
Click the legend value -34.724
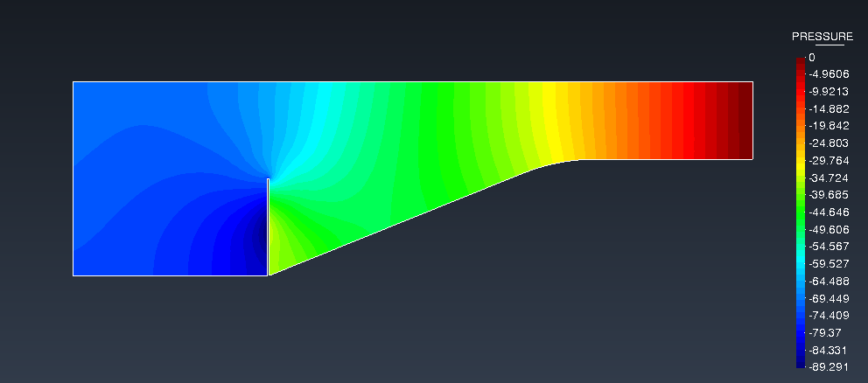click(828, 178)
